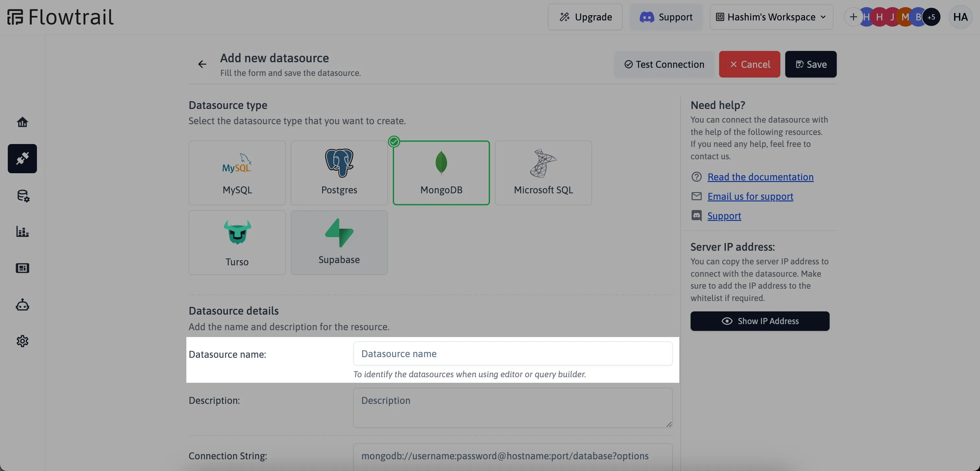Select the Turso datasource type
The image size is (980, 471).
pyautogui.click(x=237, y=243)
